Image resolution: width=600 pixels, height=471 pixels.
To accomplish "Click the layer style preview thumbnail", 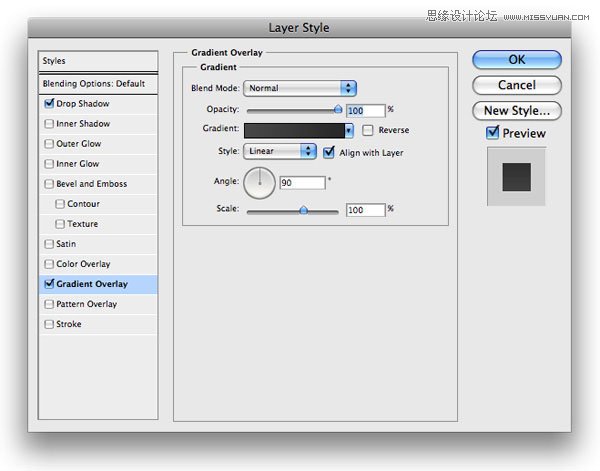I will (516, 177).
